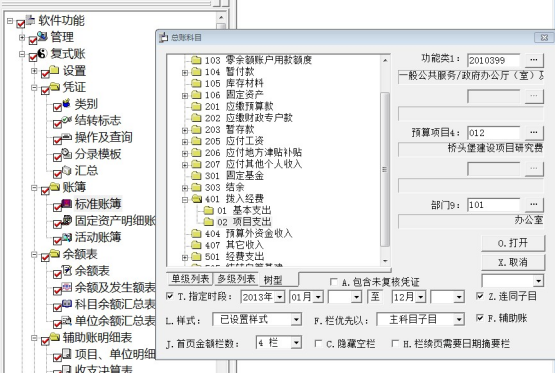This screenshot has width=556, height=373.
Task: Click the 单位余额汇总表 icon
Action: (67, 321)
